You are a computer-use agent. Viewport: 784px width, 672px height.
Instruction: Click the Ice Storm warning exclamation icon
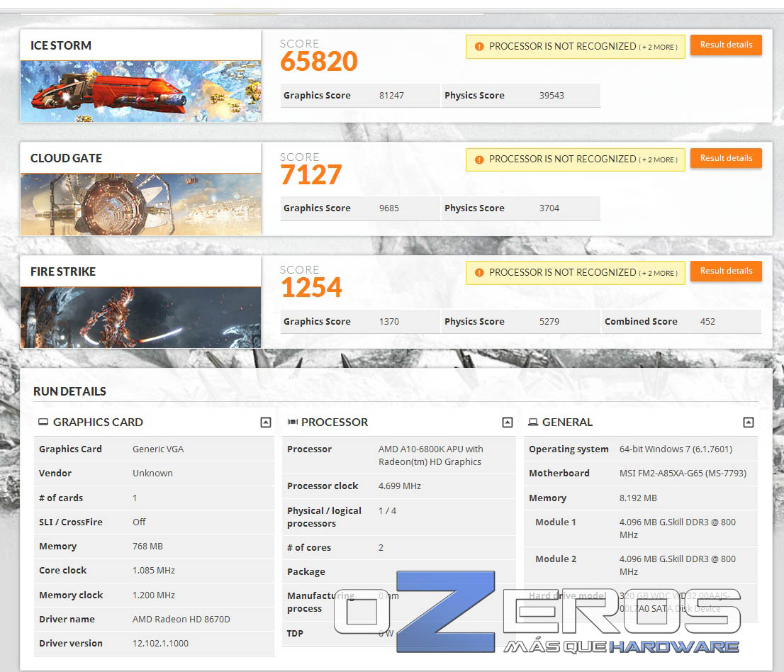[479, 47]
